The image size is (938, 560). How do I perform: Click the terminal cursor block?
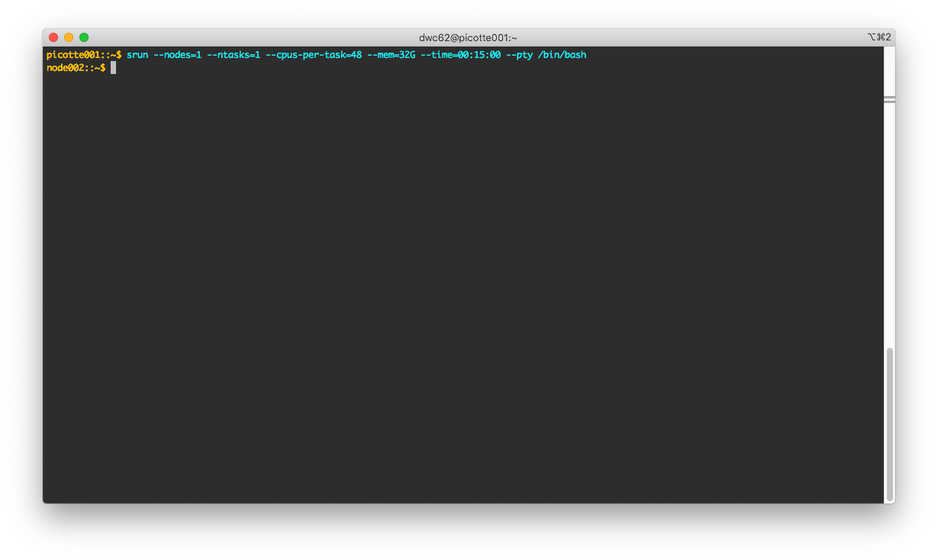pyautogui.click(x=114, y=68)
